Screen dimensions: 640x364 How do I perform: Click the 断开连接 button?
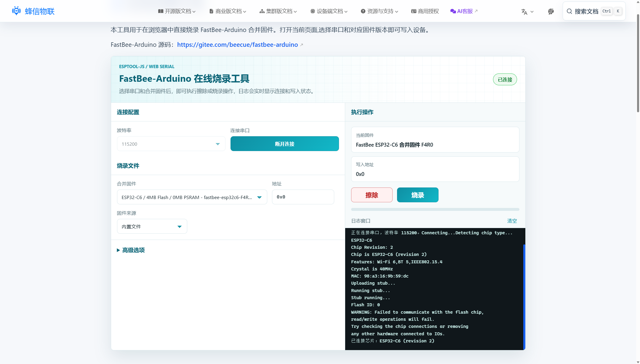pyautogui.click(x=284, y=144)
